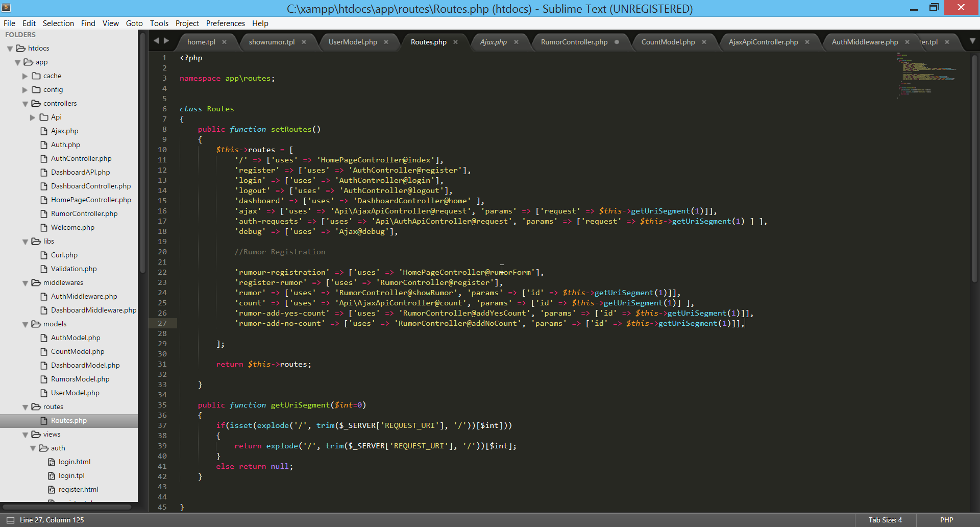Open AuthController.php in the sidebar
The image size is (980, 527).
(81, 159)
